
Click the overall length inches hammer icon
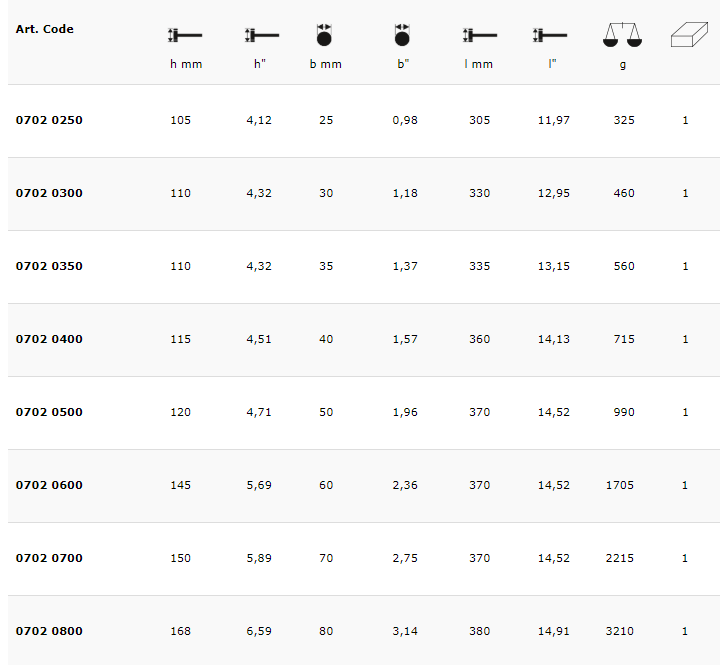550,36
